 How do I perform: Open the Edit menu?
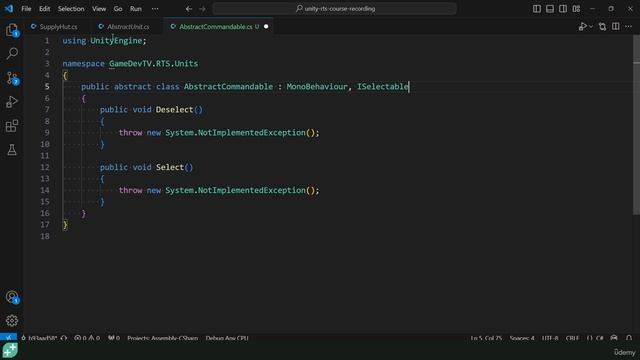(x=44, y=9)
